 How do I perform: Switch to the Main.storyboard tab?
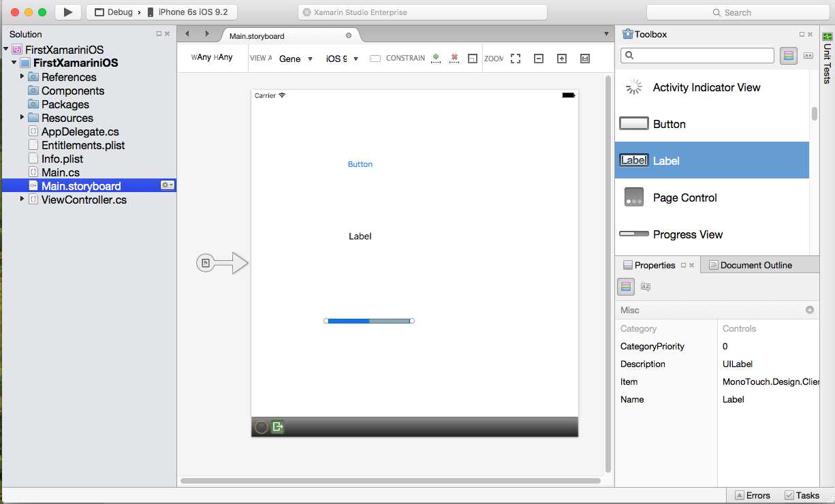pos(257,36)
